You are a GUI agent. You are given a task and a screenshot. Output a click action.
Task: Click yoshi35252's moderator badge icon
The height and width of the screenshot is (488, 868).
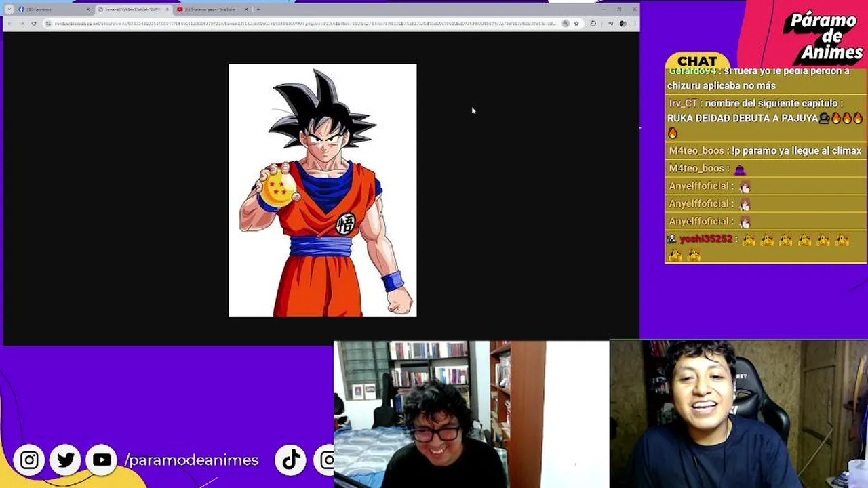pos(672,239)
